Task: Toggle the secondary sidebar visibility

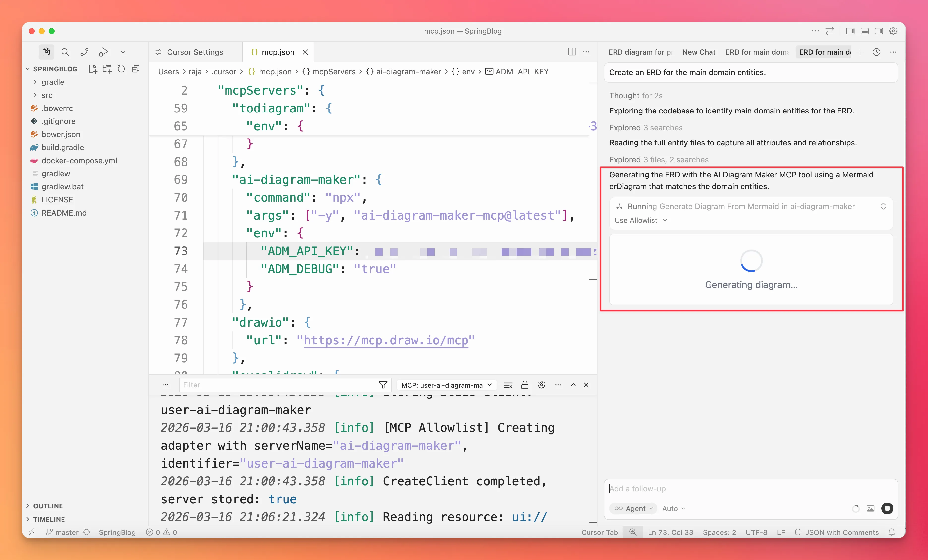Action: pyautogui.click(x=879, y=31)
